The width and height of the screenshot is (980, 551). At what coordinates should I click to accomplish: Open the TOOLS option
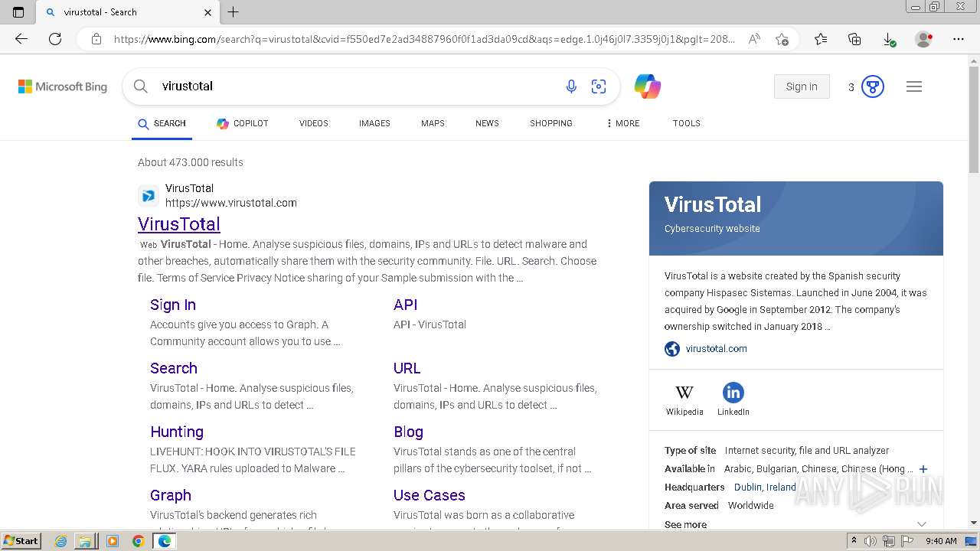(687, 123)
